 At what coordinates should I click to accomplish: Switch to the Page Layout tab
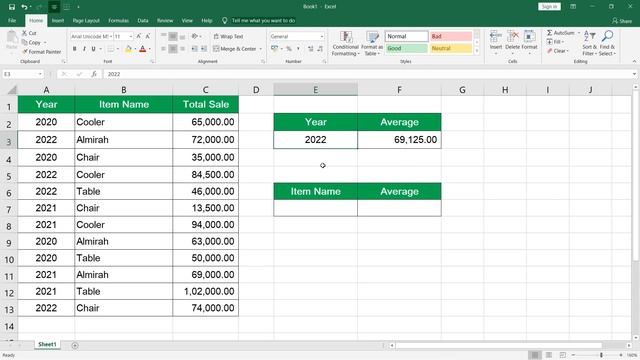click(86, 20)
